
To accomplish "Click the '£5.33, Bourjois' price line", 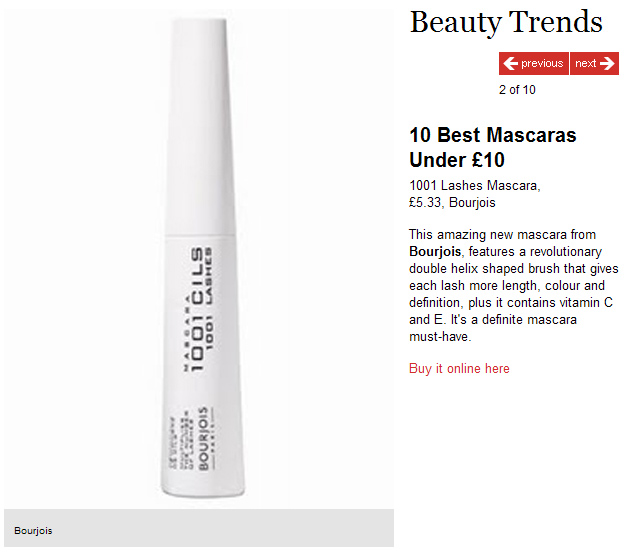I will (452, 202).
